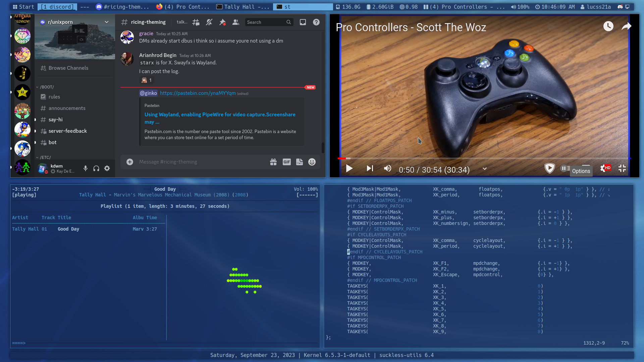This screenshot has height=362, width=644.
Task: Open the Nitro gift icon
Action: click(273, 162)
